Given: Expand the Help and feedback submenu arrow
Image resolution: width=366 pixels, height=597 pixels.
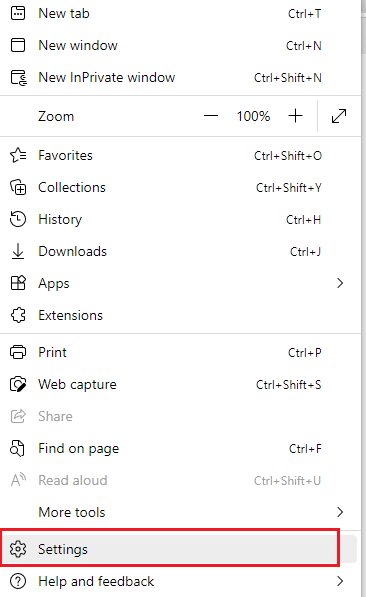Looking at the screenshot, I should click(x=340, y=581).
